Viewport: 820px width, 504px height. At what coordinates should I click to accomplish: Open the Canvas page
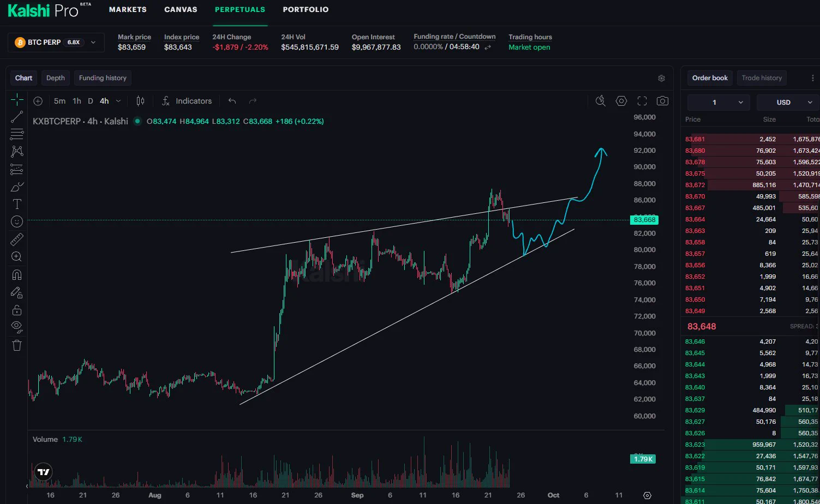click(181, 9)
